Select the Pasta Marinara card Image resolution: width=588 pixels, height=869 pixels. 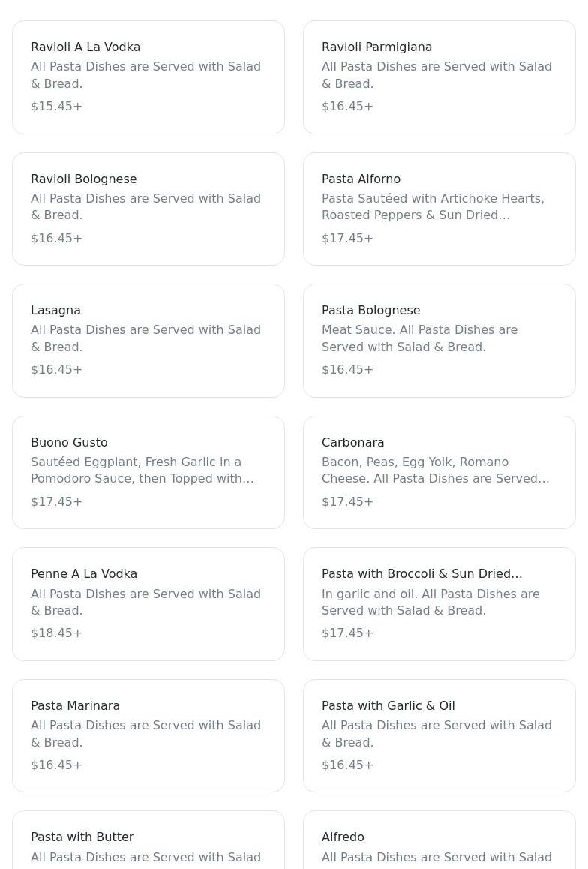(148, 735)
